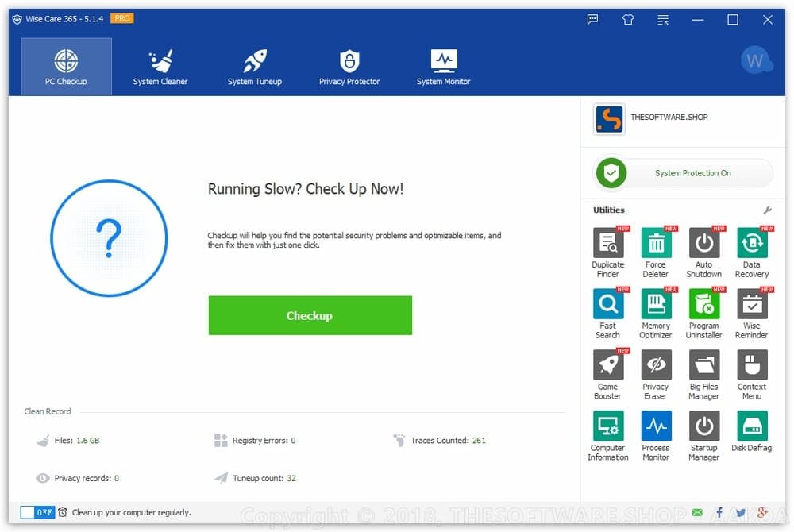The height and width of the screenshot is (532, 794).
Task: Open the Fast Search utility
Action: click(x=607, y=314)
